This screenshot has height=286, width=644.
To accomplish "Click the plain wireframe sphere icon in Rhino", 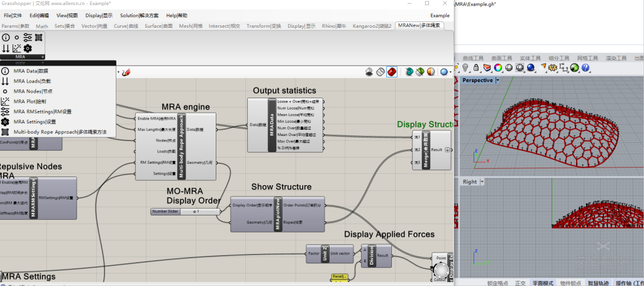I will point(508,67).
